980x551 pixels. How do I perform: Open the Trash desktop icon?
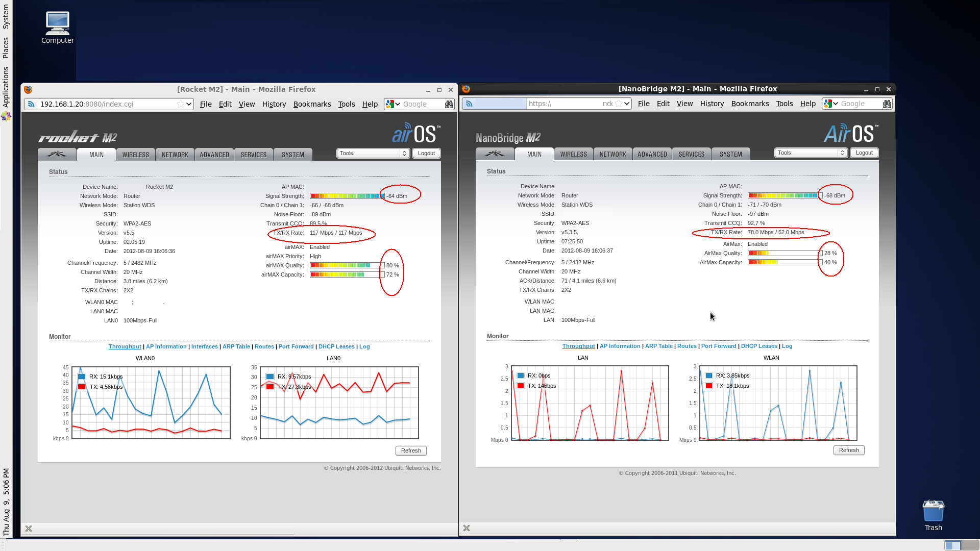pos(933,515)
